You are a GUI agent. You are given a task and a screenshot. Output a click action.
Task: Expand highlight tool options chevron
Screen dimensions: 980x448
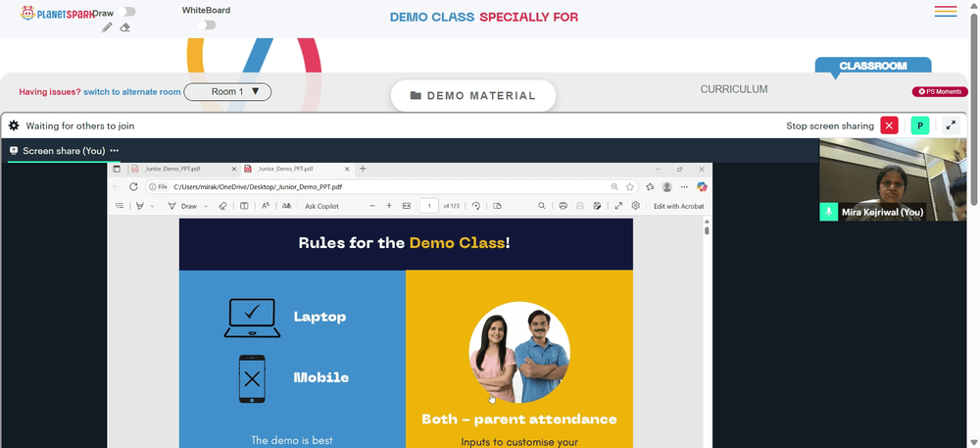(x=152, y=206)
